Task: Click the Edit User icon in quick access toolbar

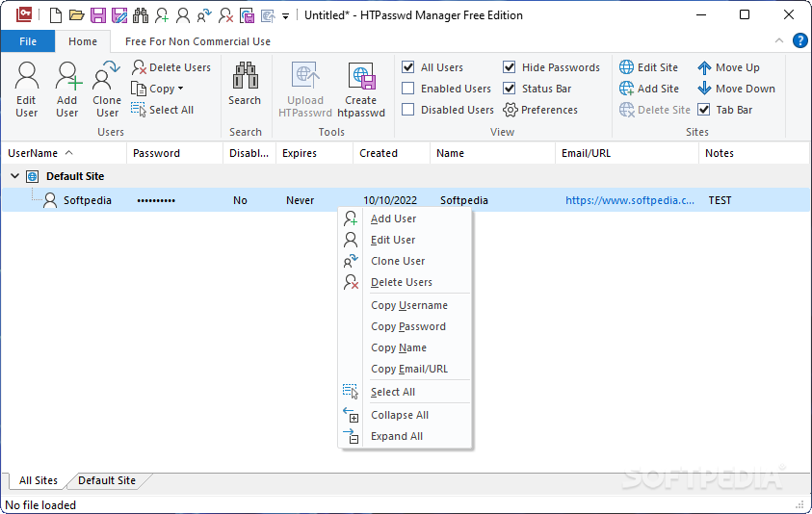Action: pyautogui.click(x=183, y=15)
